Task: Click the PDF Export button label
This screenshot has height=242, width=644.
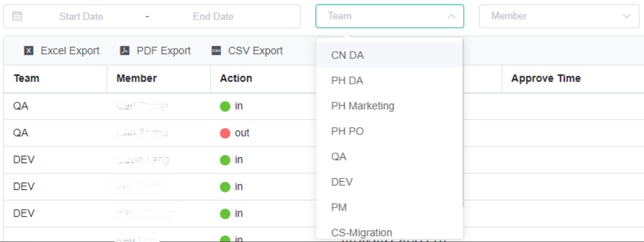Action: point(163,51)
